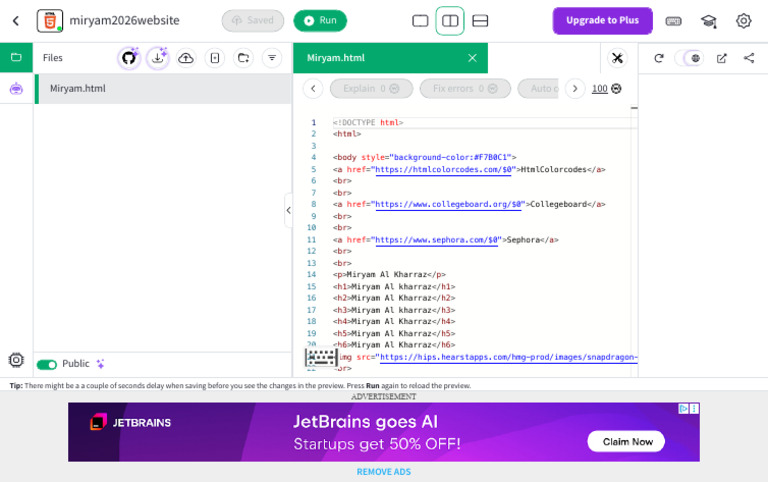Click the h1 Miryam Al kharraz line
The height and width of the screenshot is (482, 768).
(x=394, y=287)
